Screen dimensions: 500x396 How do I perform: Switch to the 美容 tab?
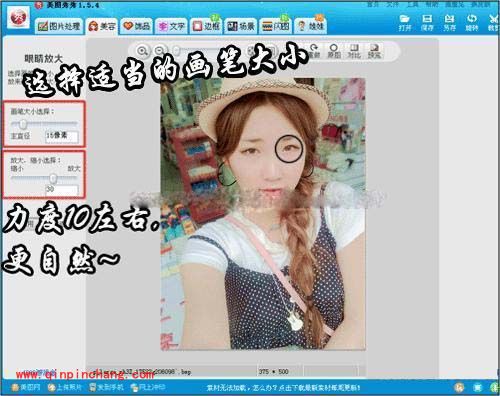[102, 26]
